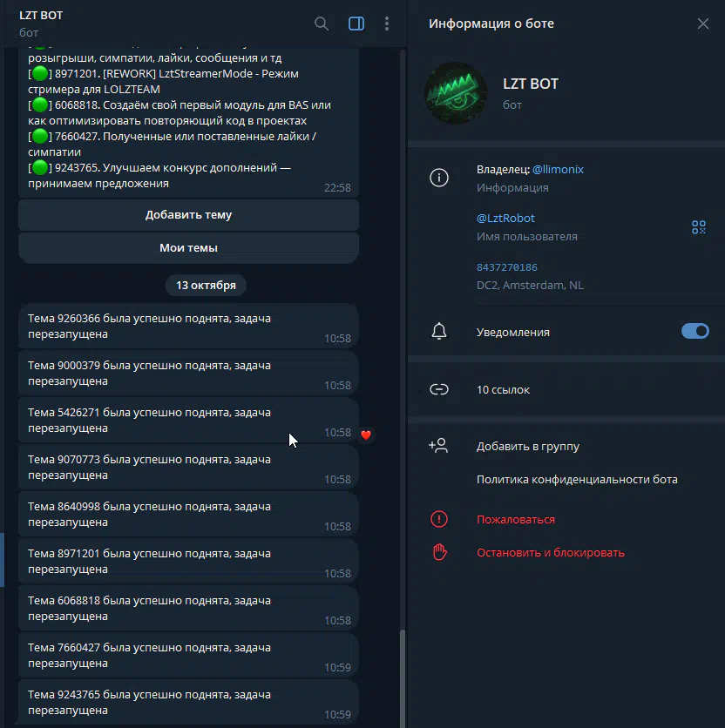Open the 10 ссылок shared links
This screenshot has height=728, width=725.
[x=503, y=390]
